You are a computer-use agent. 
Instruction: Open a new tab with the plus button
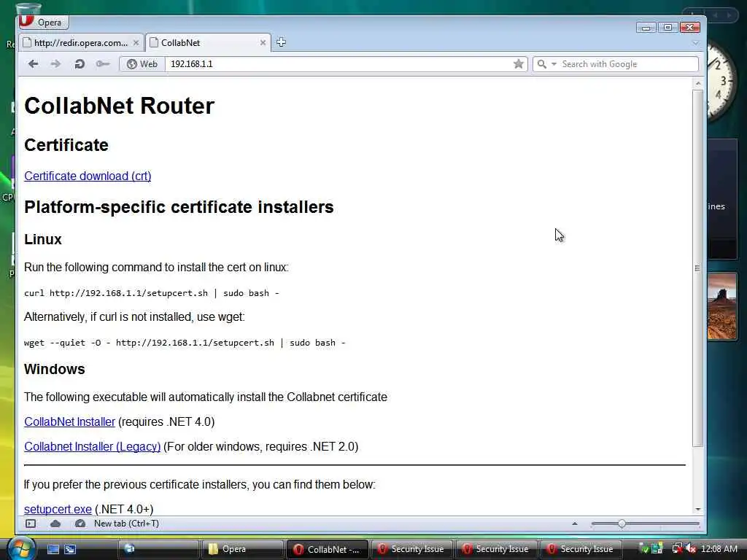point(281,42)
